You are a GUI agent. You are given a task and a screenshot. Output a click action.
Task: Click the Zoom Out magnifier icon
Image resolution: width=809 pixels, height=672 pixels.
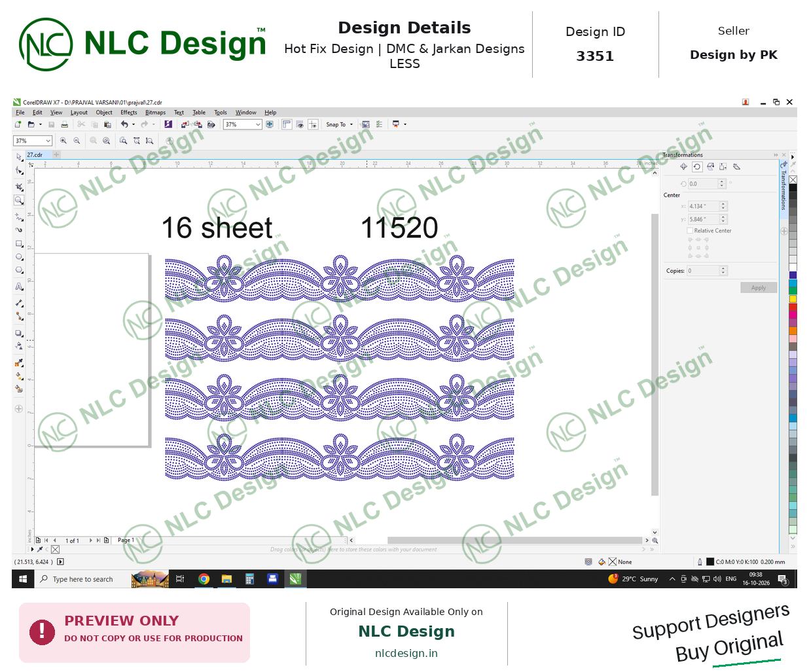point(77,141)
